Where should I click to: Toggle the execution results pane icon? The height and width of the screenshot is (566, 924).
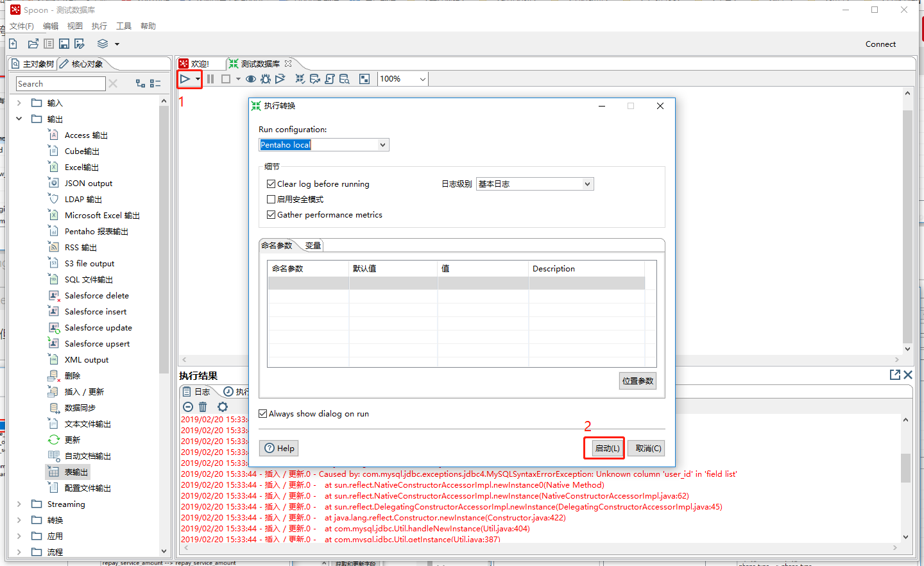364,79
